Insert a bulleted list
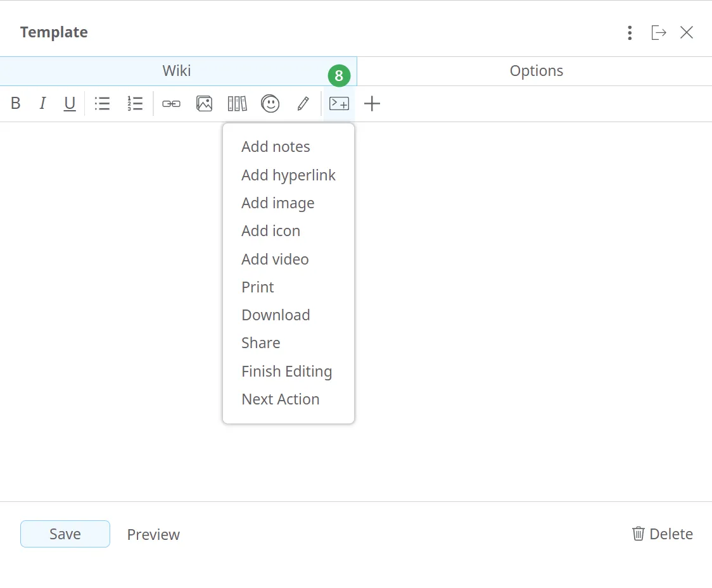 coord(102,104)
